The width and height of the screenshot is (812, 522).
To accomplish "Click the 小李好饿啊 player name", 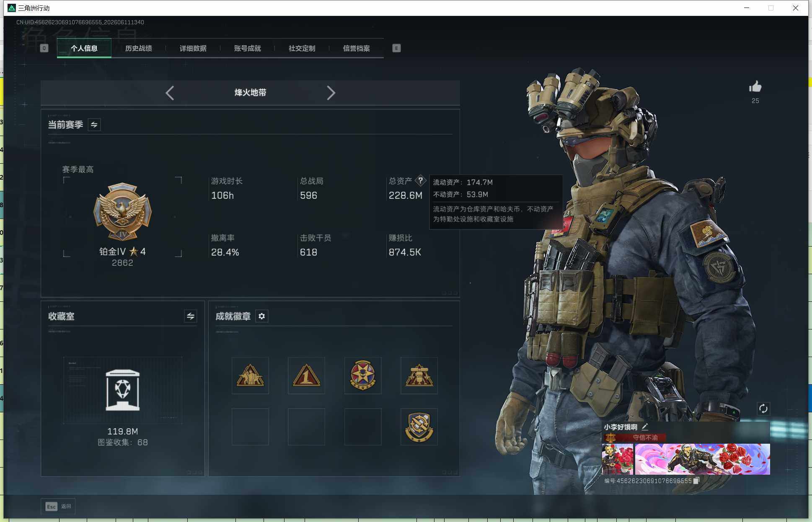I will click(x=621, y=427).
